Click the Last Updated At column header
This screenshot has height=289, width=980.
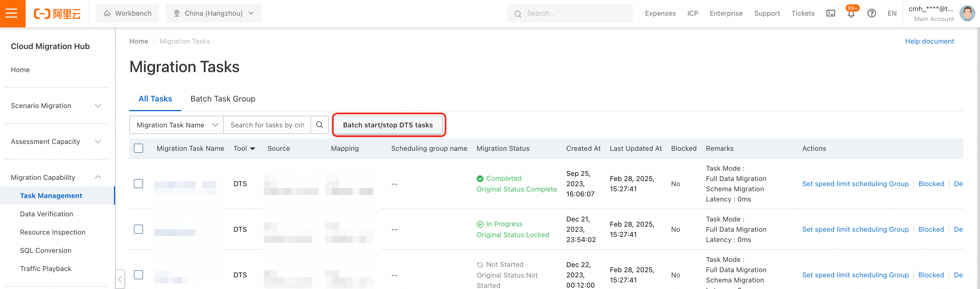[x=636, y=148]
